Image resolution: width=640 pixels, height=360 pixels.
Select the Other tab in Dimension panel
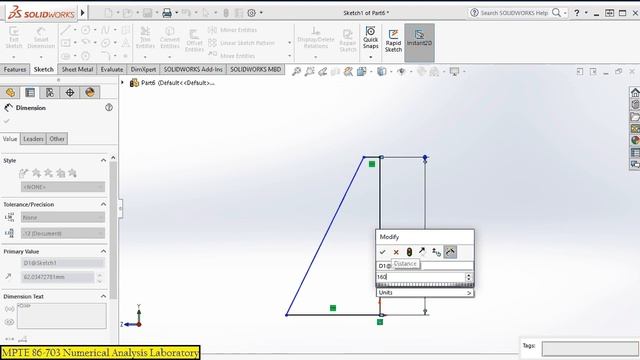(x=57, y=139)
